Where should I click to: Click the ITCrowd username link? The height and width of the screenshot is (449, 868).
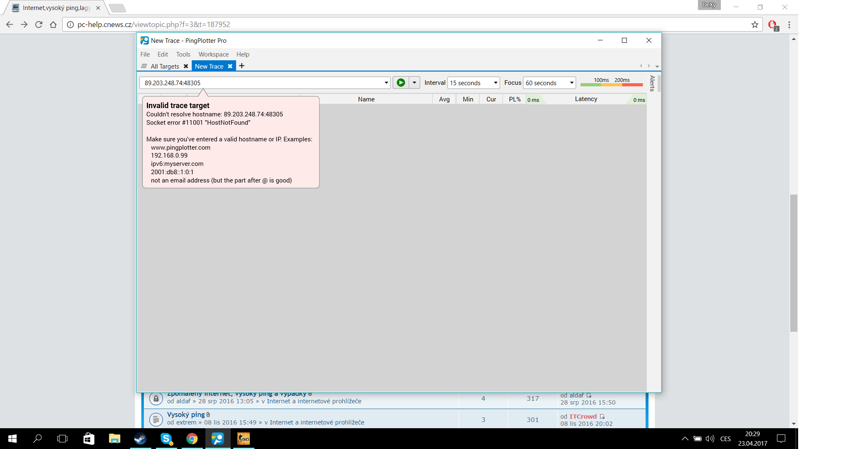(x=583, y=416)
